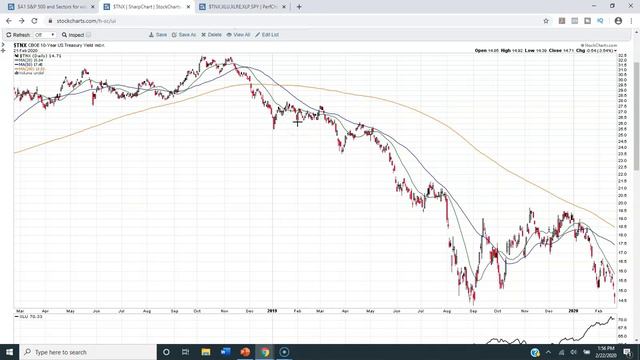The image size is (640, 360).
Task: Close the S&P 500 and Sectors tab
Action: (x=93, y=7)
